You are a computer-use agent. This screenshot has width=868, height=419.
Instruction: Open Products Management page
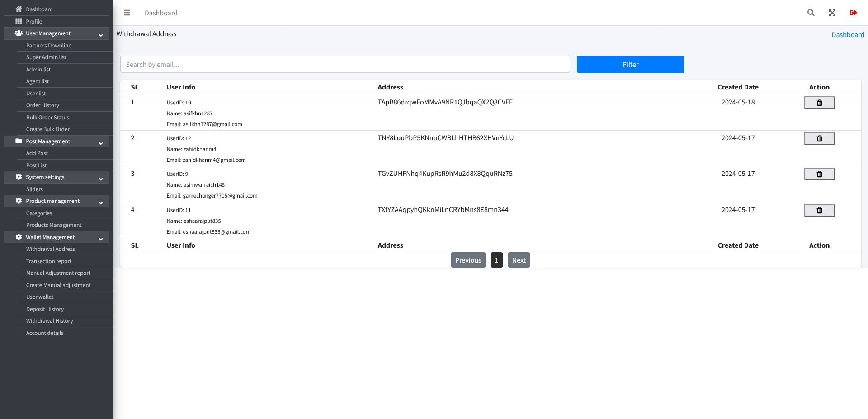(54, 225)
